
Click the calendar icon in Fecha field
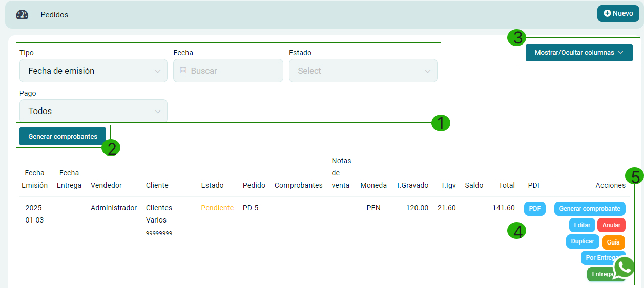(x=183, y=71)
